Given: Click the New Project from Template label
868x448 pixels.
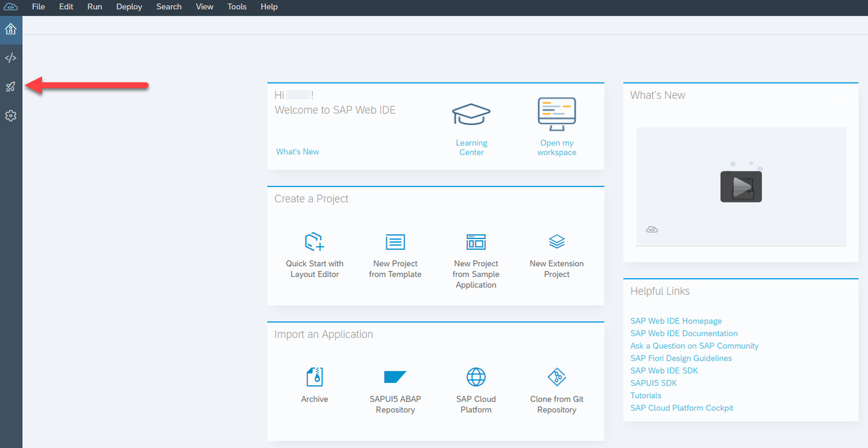Looking at the screenshot, I should [x=395, y=269].
